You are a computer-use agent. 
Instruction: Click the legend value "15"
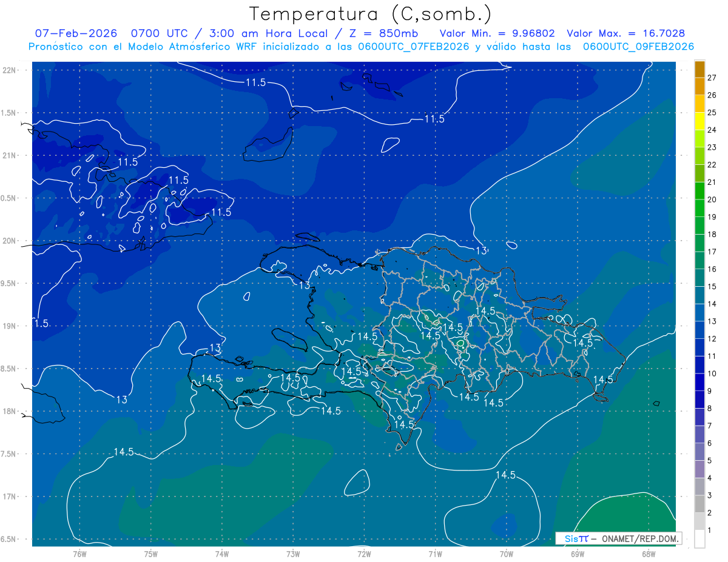click(712, 286)
